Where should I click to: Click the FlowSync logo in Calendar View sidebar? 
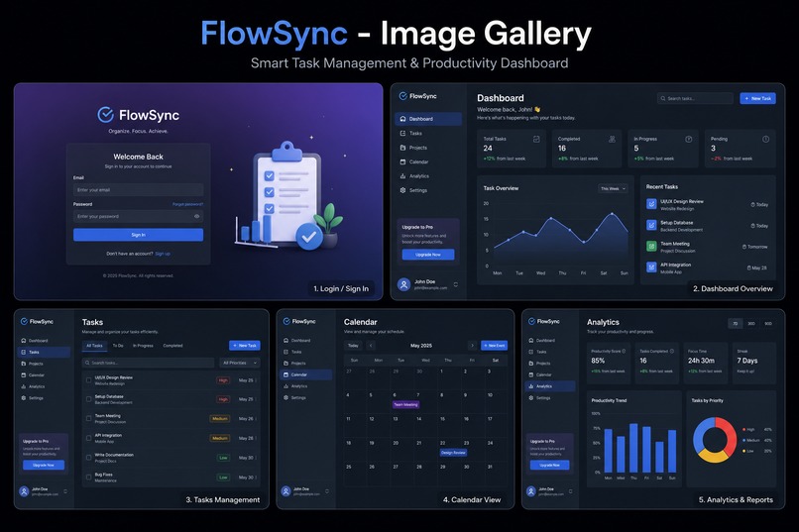pyautogui.click(x=286, y=321)
